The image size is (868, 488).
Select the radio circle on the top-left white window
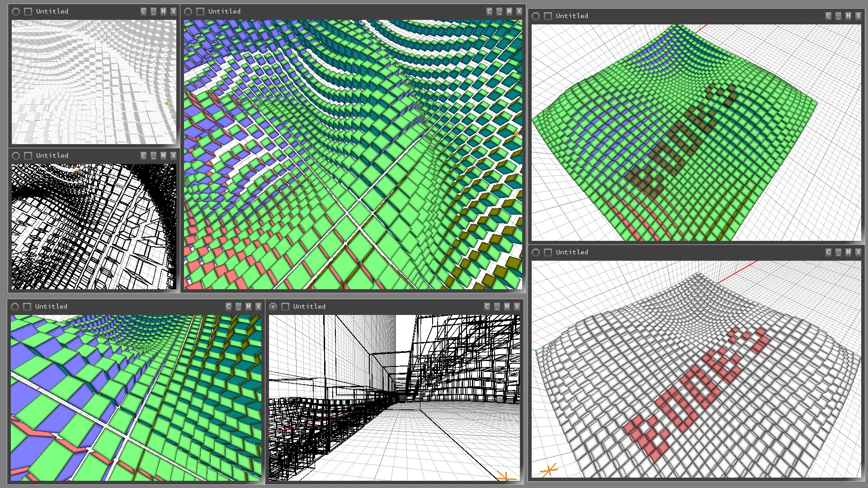coord(16,11)
